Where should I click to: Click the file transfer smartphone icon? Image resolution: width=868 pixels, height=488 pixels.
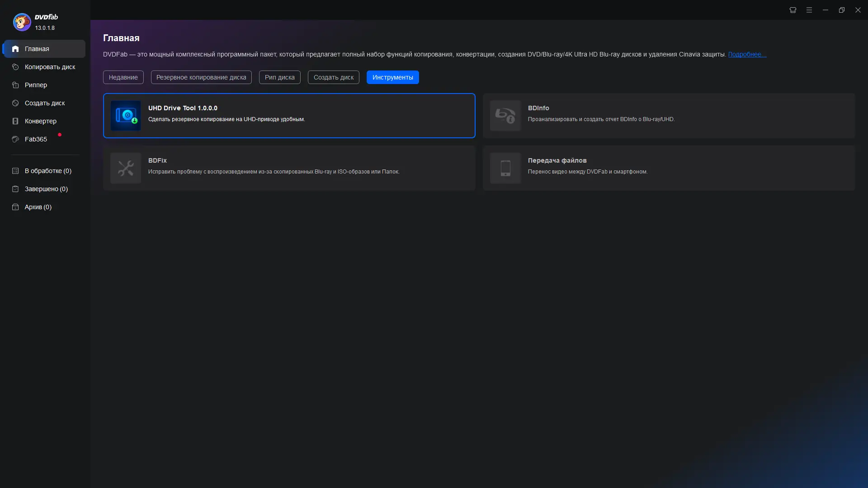coord(505,168)
